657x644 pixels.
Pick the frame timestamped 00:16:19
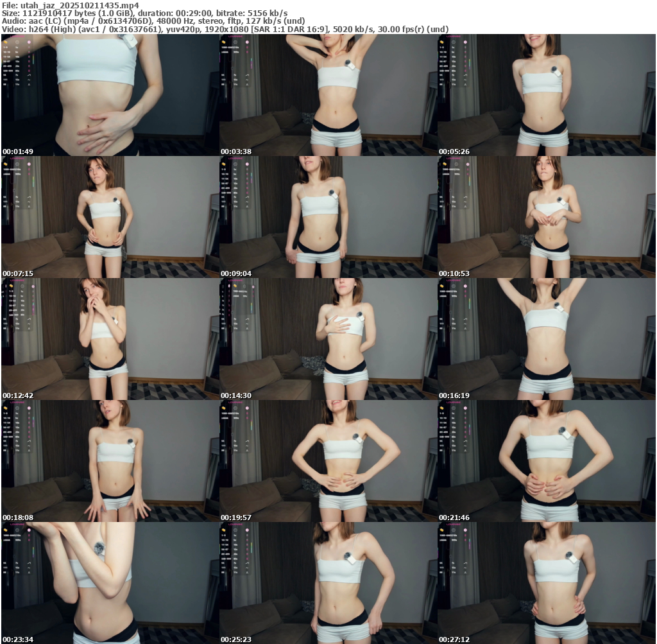click(x=547, y=339)
